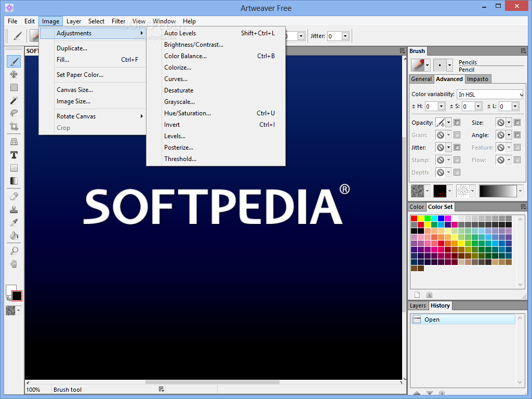This screenshot has height=399, width=532.
Task: Select the Eraser tool
Action: (x=14, y=196)
